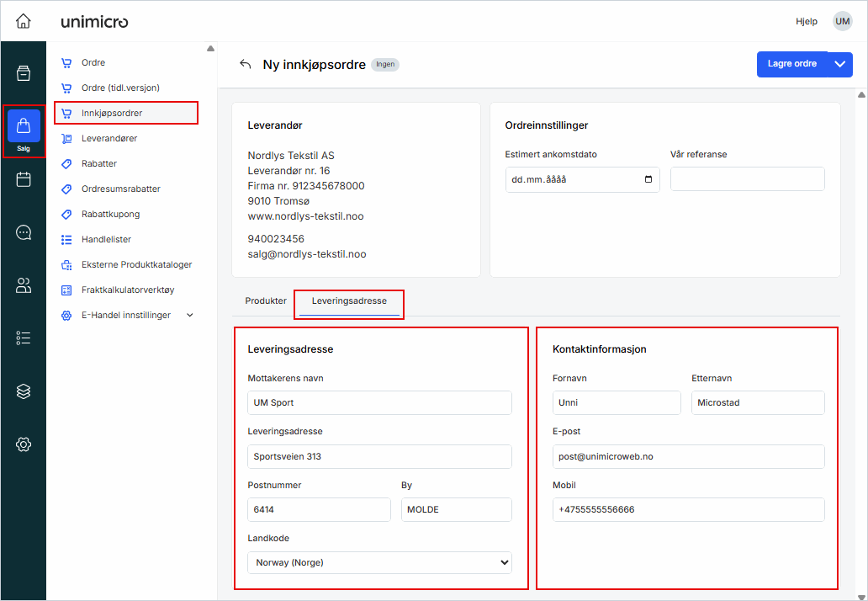Open the settings gear icon in sidebar
Image resolution: width=868 pixels, height=601 pixels.
(x=24, y=444)
